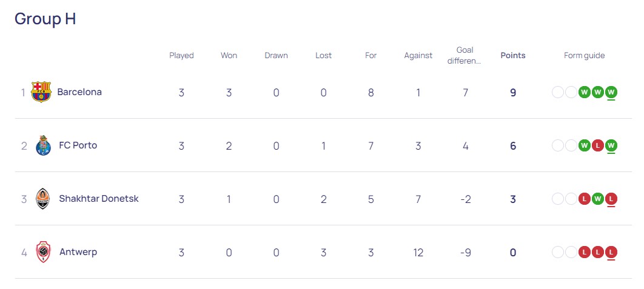644x289 pixels.
Task: Click the Played column header
Action: coord(181,55)
